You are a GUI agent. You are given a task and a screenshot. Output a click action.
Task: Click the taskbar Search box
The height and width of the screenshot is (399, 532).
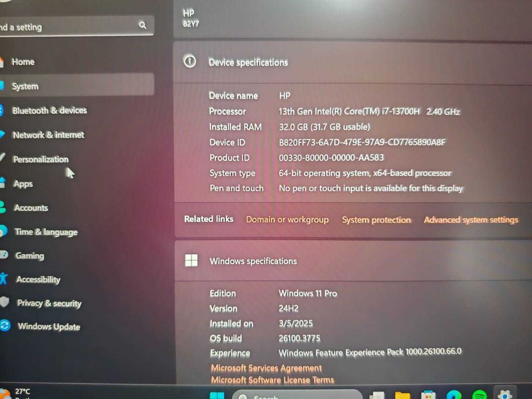pyautogui.click(x=297, y=395)
